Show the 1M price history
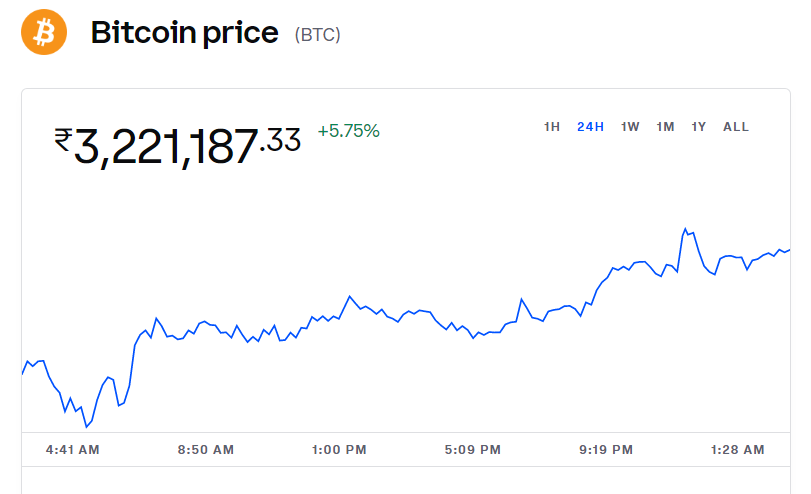 665,127
